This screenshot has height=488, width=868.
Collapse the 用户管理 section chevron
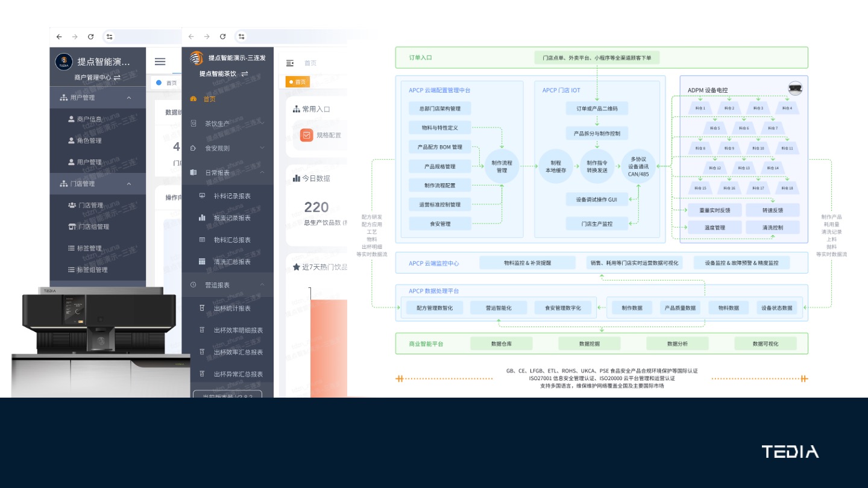[129, 98]
